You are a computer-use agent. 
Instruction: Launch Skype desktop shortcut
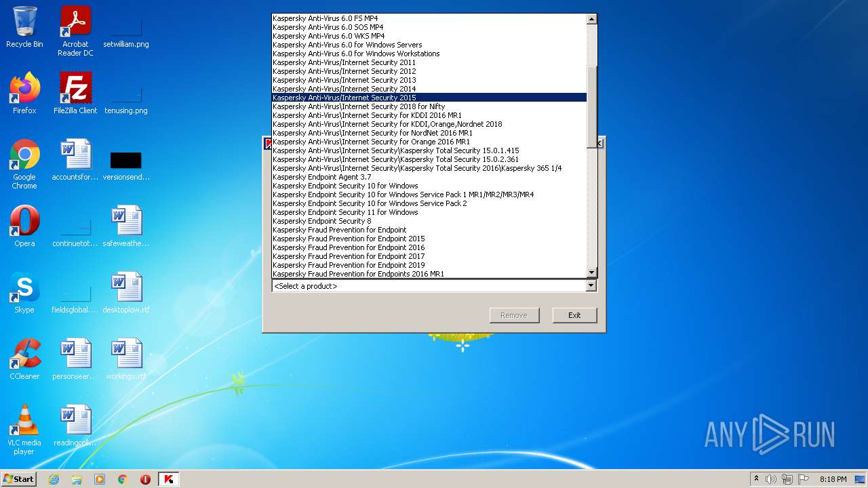tap(24, 293)
